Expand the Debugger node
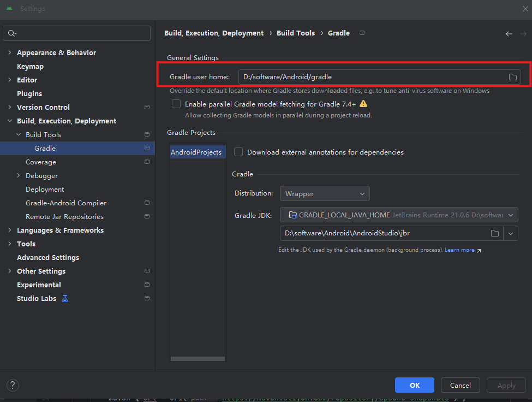Image resolution: width=532 pixels, height=402 pixels. click(19, 175)
